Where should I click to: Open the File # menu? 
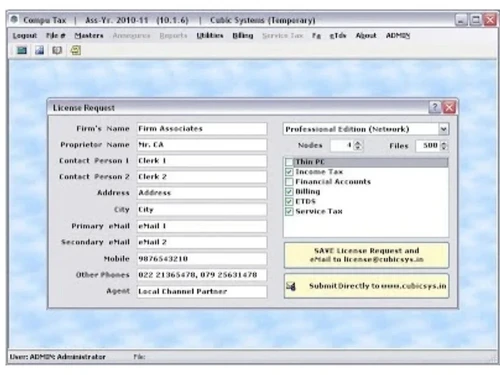click(56, 35)
